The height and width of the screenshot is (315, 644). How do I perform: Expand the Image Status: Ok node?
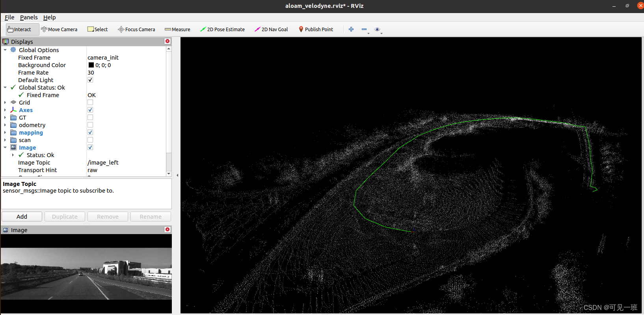pos(13,155)
